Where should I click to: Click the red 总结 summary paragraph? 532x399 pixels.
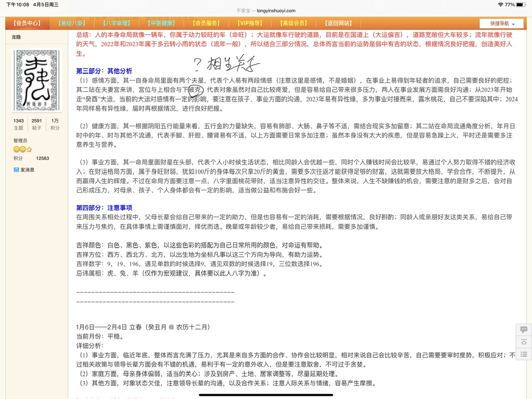click(x=294, y=44)
